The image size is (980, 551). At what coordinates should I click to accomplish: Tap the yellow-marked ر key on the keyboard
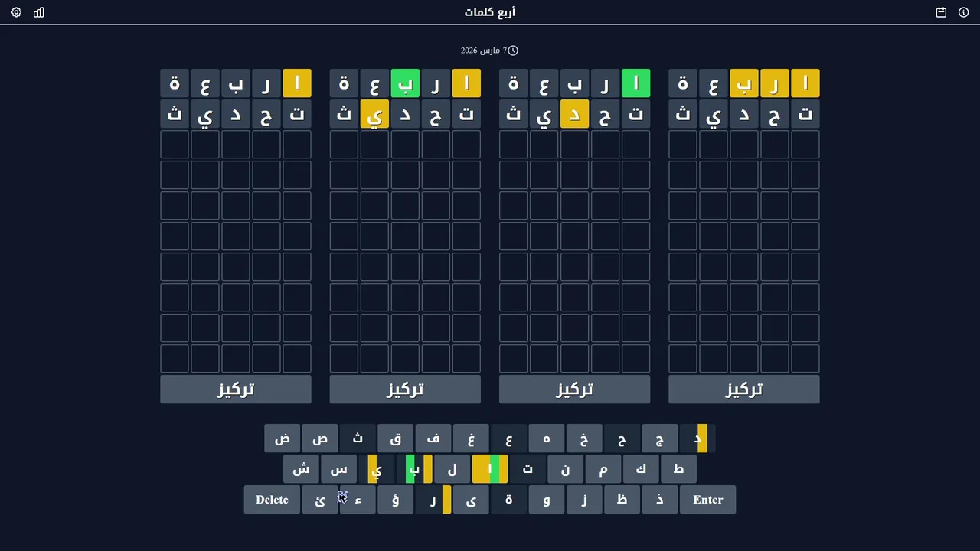pos(433,500)
